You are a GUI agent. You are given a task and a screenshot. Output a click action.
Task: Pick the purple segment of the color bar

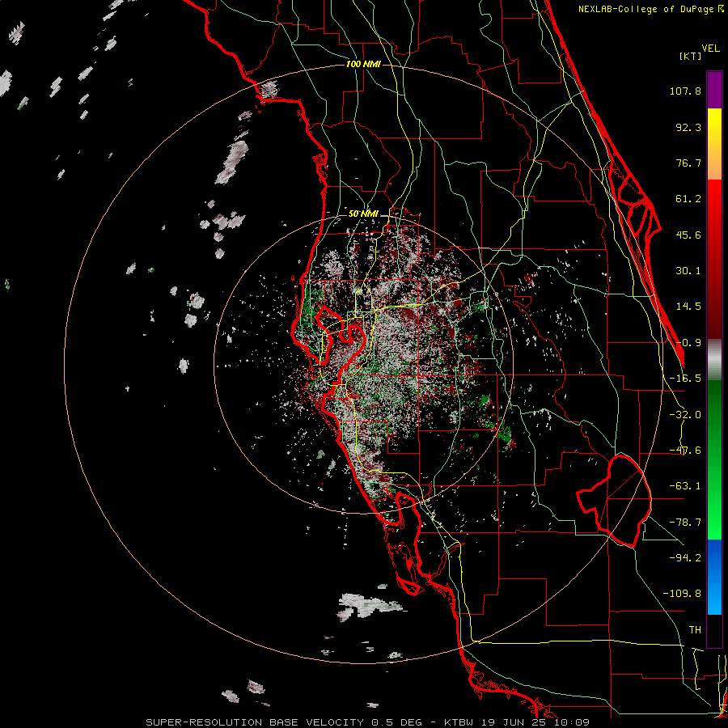point(714,90)
